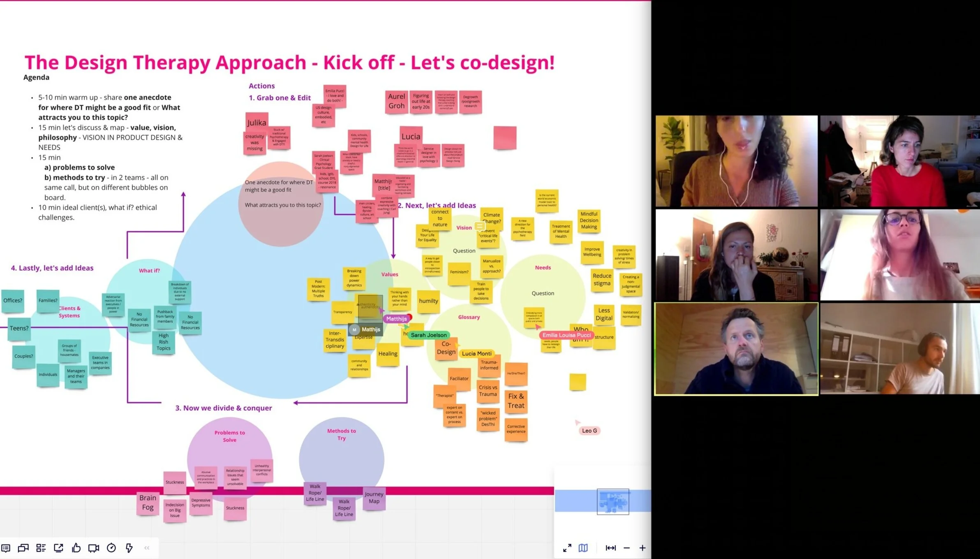Open the chat tool in the toolbar
This screenshot has height=559, width=980.
click(x=23, y=547)
